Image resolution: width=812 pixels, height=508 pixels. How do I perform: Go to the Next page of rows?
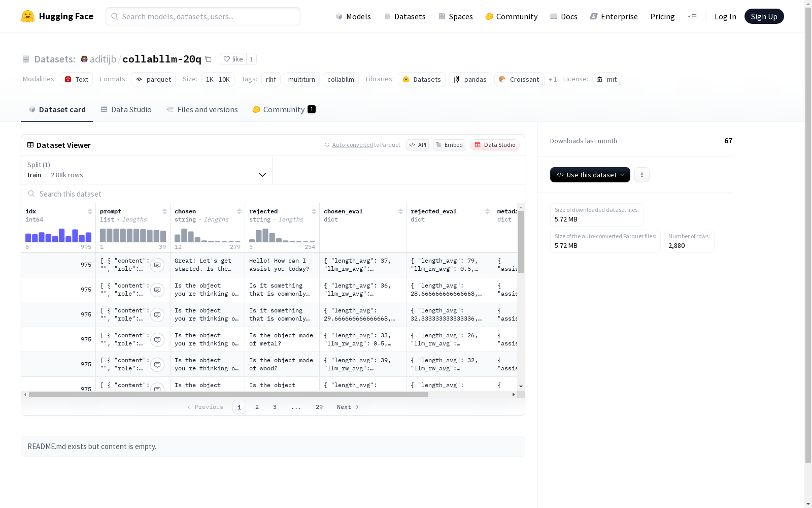pyautogui.click(x=348, y=407)
